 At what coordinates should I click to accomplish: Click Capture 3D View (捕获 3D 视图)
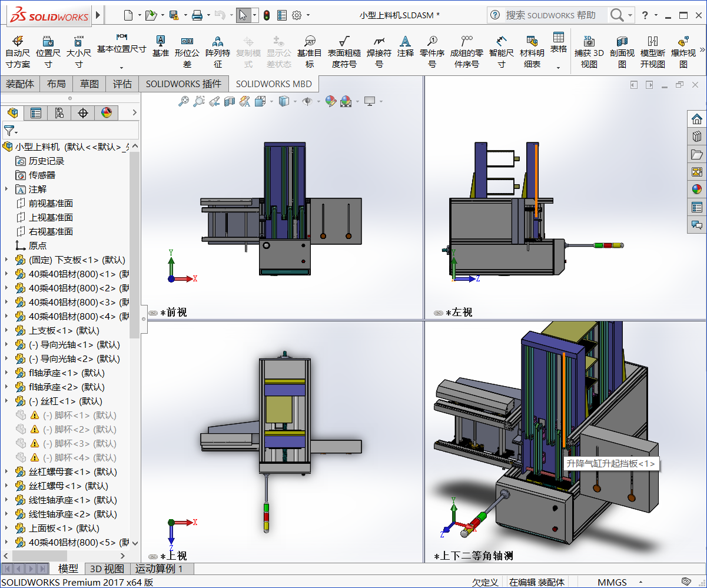(589, 51)
